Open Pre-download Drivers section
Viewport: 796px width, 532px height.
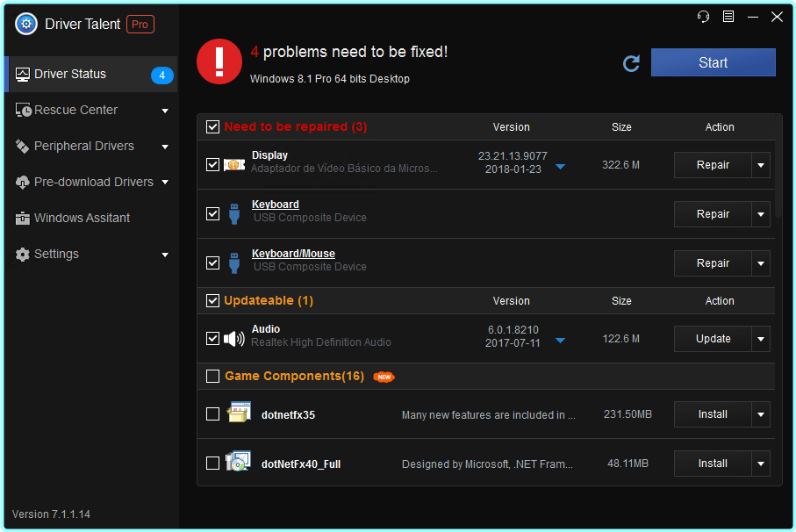91,182
